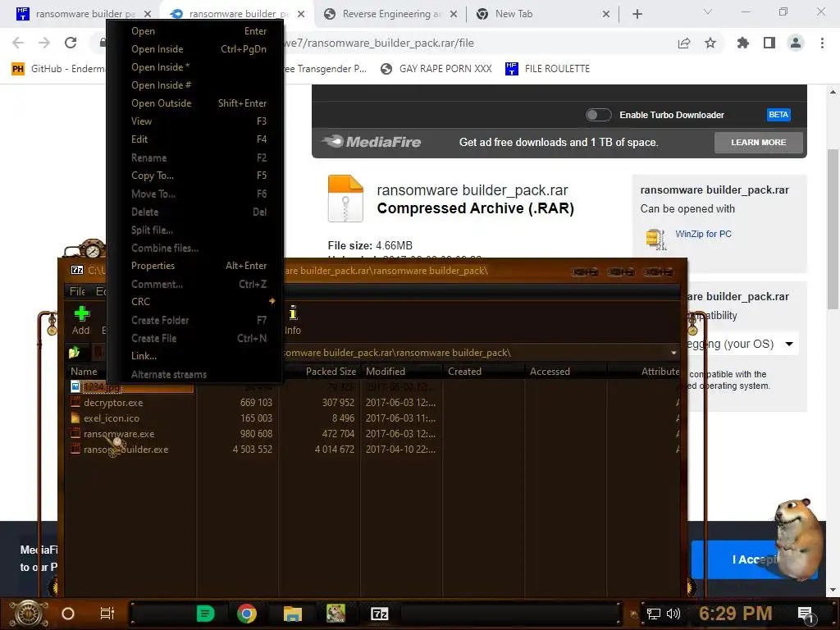Choose Open in the context menu
840x630 pixels.
pos(195,31)
